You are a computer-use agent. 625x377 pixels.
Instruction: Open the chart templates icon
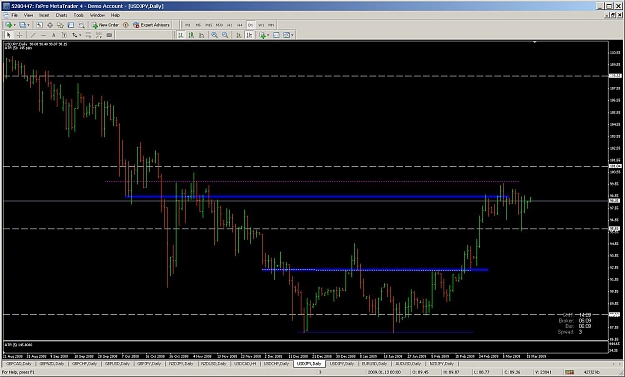point(286,35)
